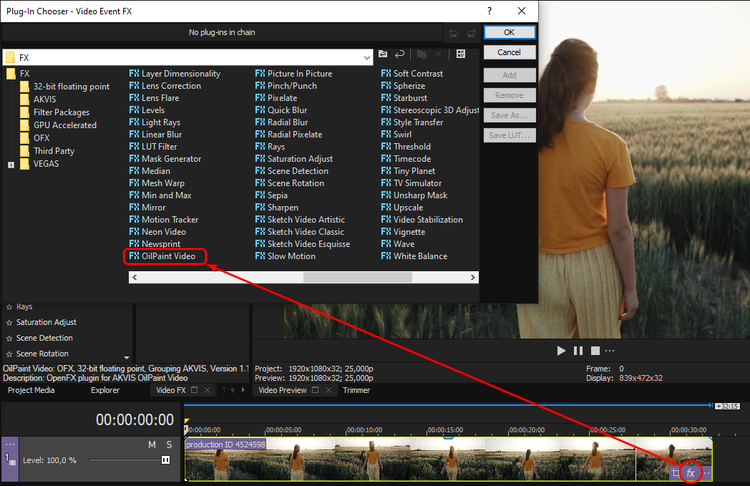This screenshot has width=750, height=486.
Task: Open the Filter Packages folder
Action: [55, 112]
